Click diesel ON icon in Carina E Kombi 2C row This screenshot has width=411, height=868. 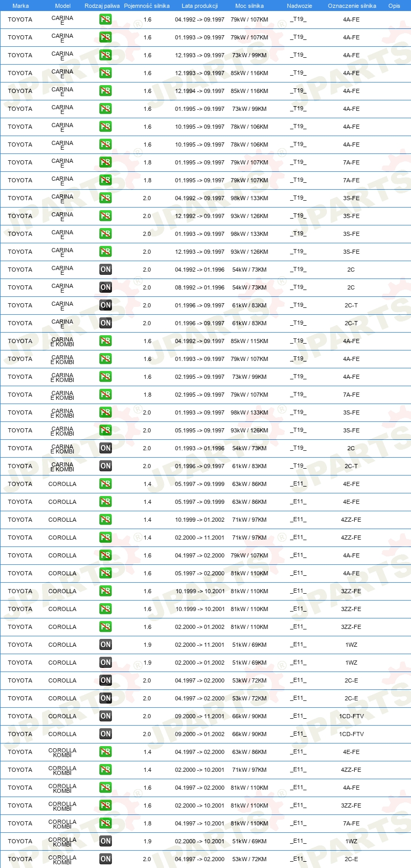106,448
